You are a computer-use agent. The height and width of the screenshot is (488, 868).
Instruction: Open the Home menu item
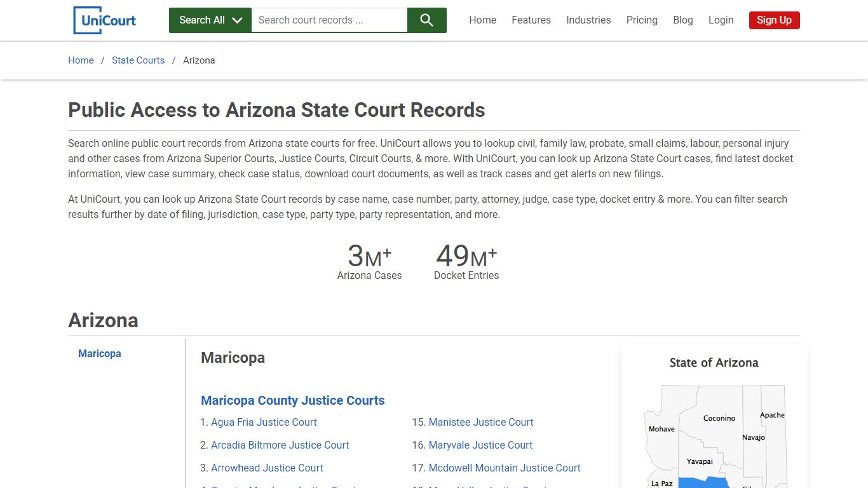[483, 20]
